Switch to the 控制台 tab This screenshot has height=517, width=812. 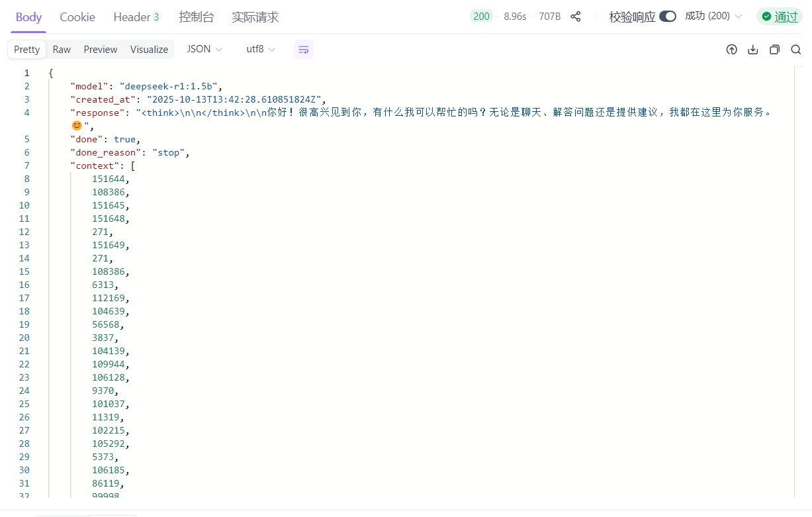[x=197, y=17]
